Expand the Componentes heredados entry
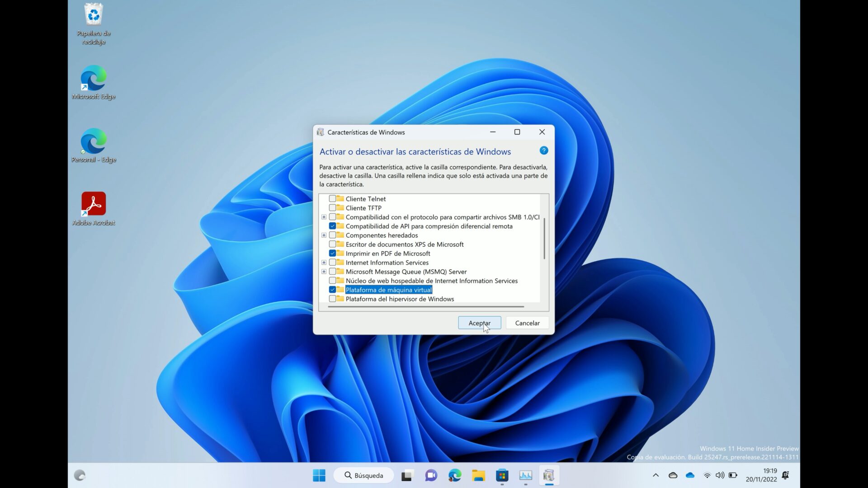 click(x=324, y=235)
